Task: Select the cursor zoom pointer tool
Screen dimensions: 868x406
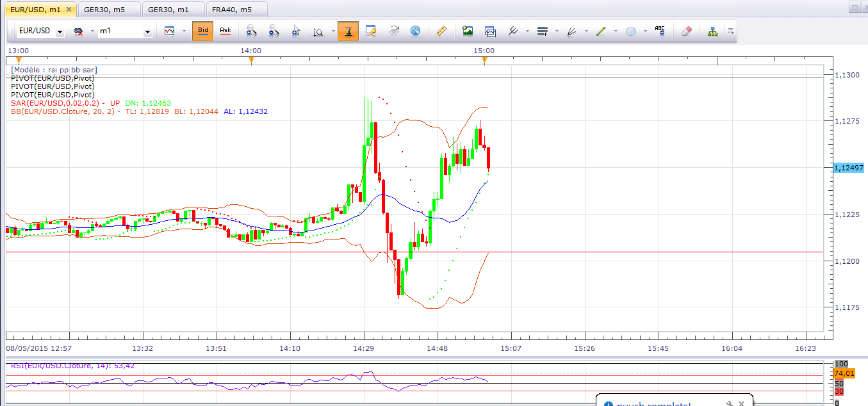Action: pyautogui.click(x=296, y=31)
